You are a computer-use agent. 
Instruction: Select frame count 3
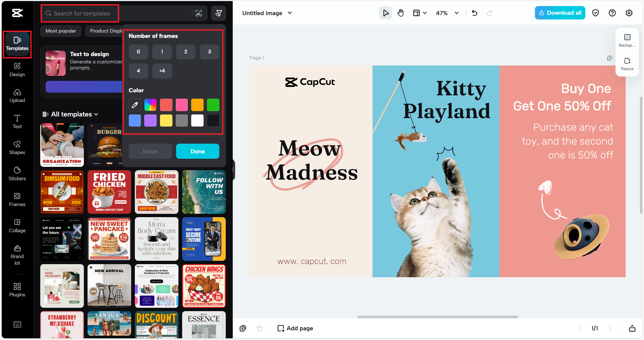[x=210, y=52]
